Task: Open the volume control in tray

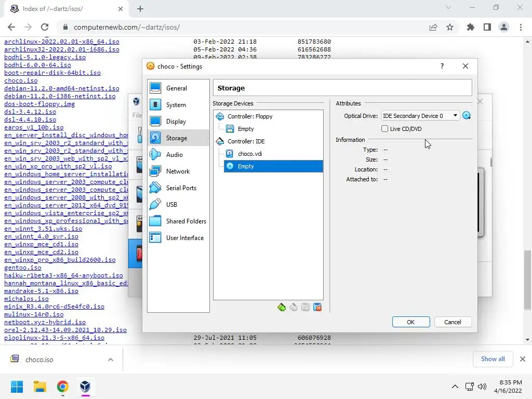Action: (x=482, y=387)
